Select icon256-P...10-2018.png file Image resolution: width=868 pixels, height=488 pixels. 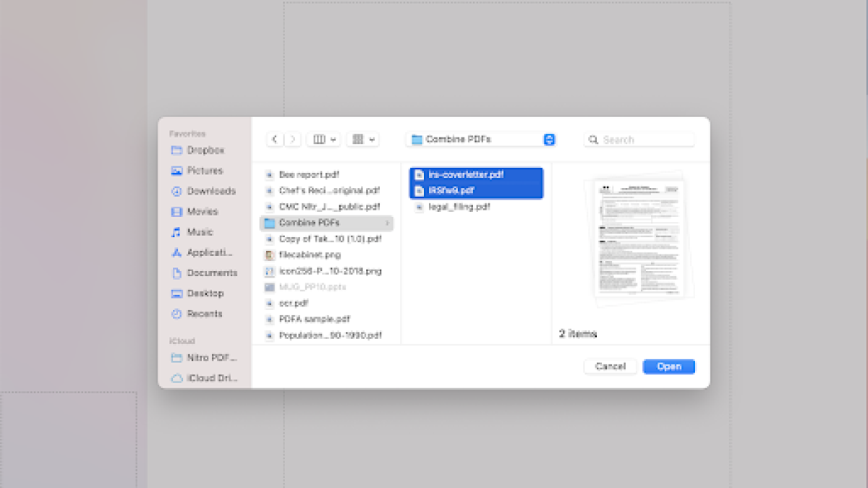coord(326,271)
